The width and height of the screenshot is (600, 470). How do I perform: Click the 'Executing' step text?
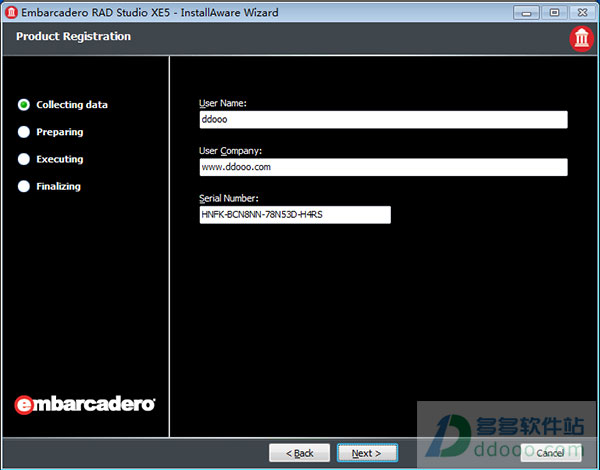click(x=60, y=159)
